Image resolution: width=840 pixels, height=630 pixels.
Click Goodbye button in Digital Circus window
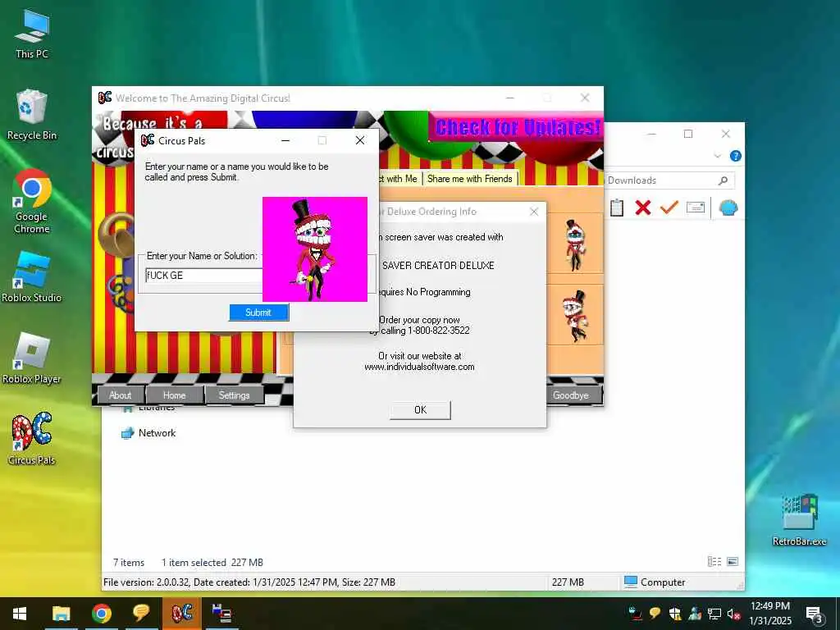(x=572, y=395)
